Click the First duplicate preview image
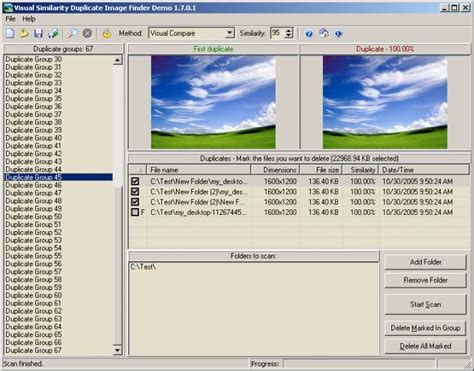 click(x=213, y=102)
